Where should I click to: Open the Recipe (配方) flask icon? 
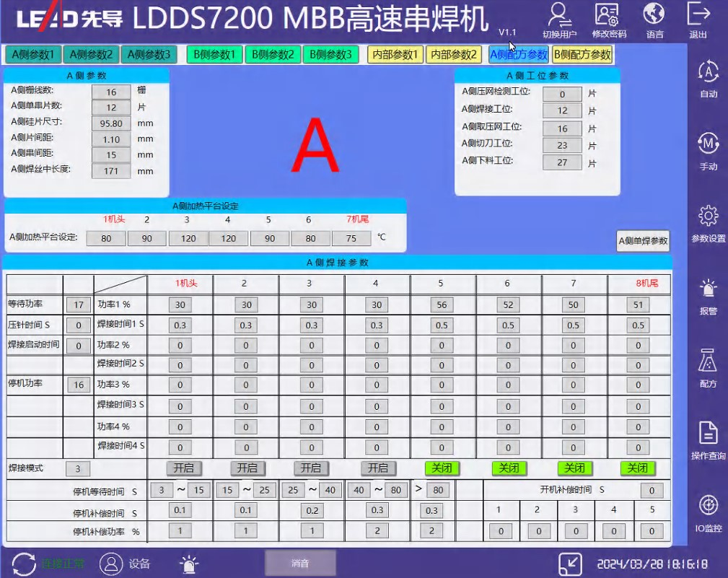(x=708, y=361)
